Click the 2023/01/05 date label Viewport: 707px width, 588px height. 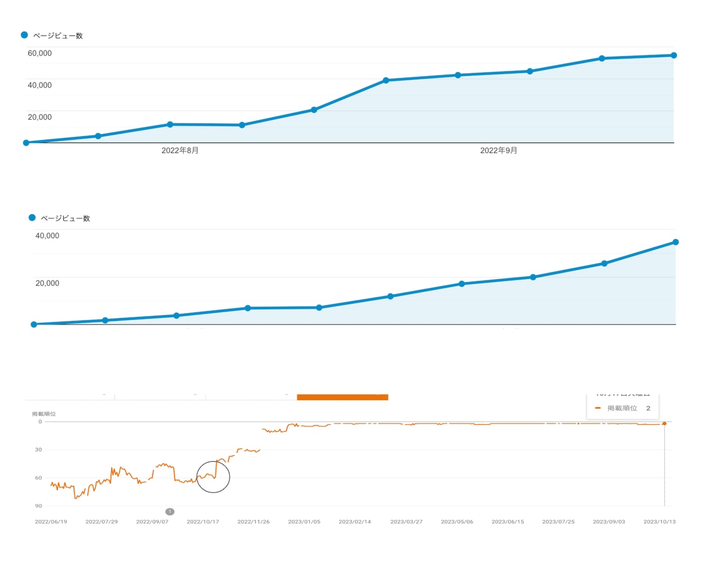click(304, 522)
